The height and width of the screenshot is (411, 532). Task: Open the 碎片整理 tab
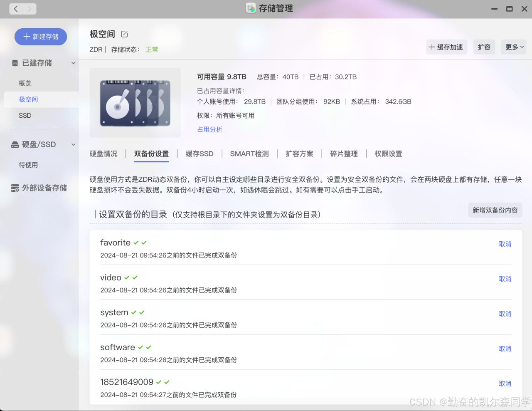[x=344, y=154]
